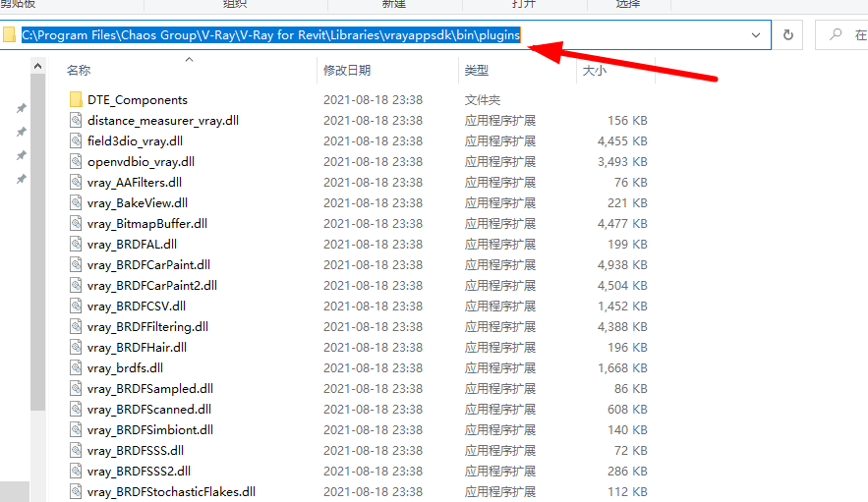Click the vray_BRDFHair.dll file icon
This screenshot has width=868, height=502.
coord(77,347)
